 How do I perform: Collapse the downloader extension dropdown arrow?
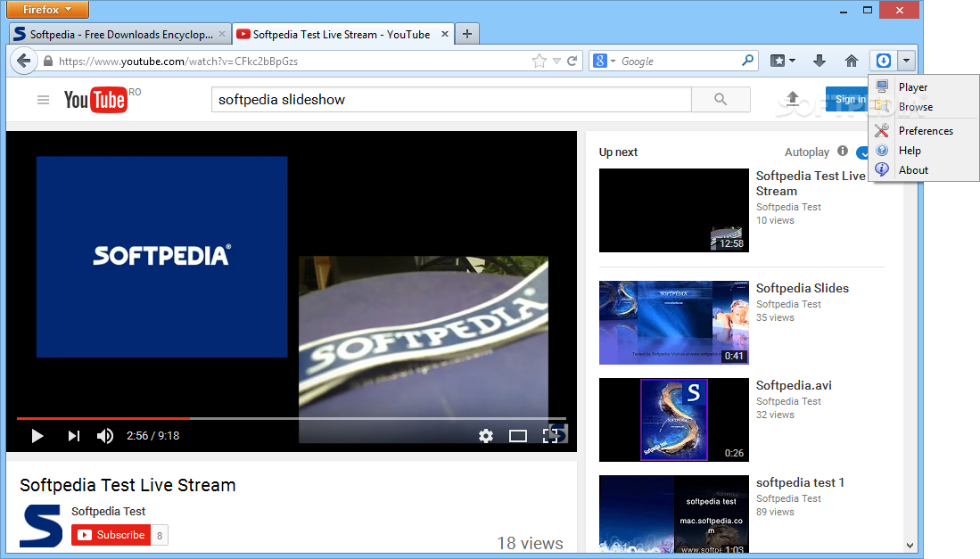tap(906, 61)
